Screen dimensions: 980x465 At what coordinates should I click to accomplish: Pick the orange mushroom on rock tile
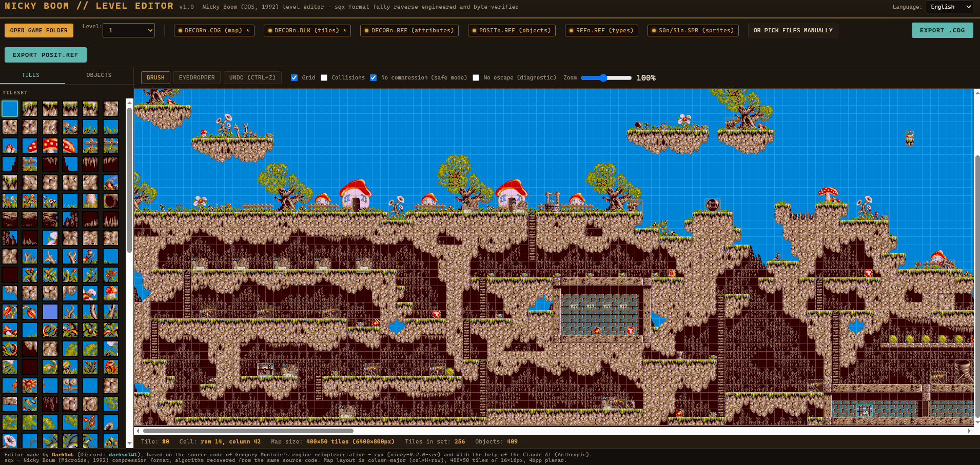coord(111,293)
